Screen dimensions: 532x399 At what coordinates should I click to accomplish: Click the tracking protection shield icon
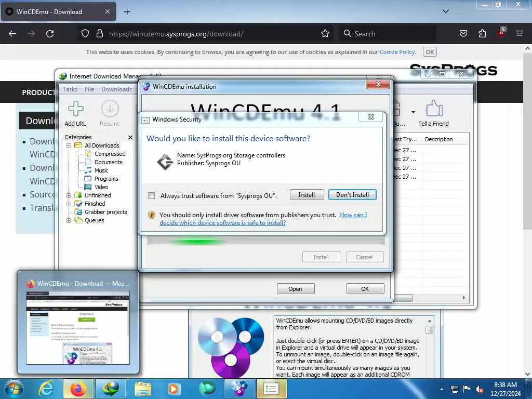(x=85, y=34)
